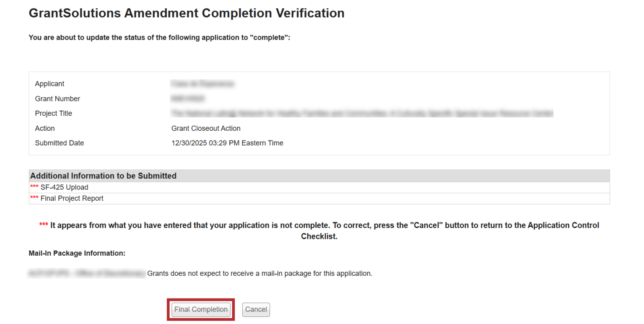The image size is (644, 324).
Task: Click the Action field label
Action: click(45, 128)
